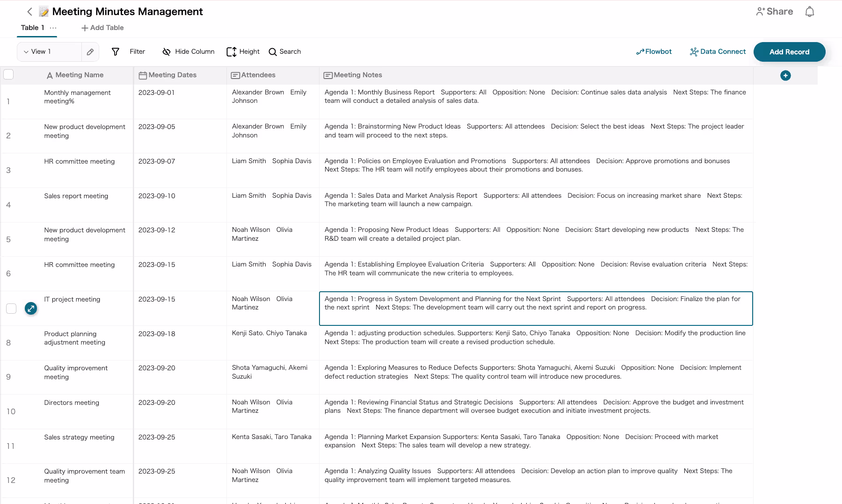This screenshot has height=504, width=842.
Task: Open the notifications bell
Action: [x=810, y=12]
